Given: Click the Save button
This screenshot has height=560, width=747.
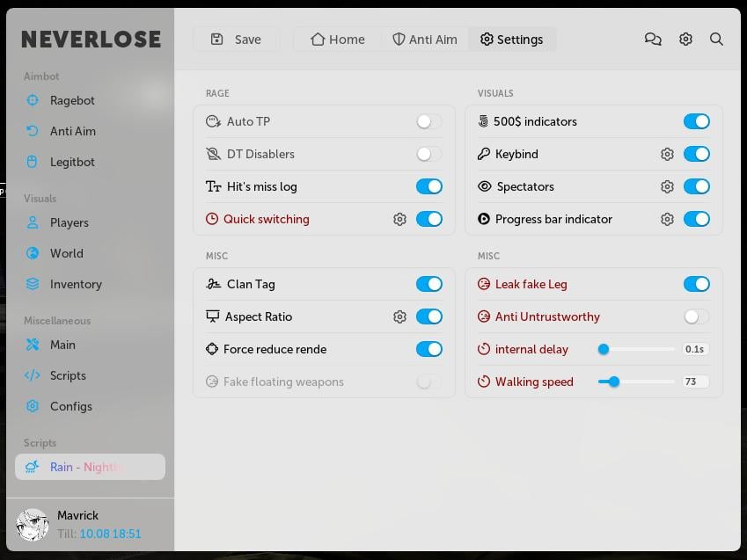Looking at the screenshot, I should [236, 39].
